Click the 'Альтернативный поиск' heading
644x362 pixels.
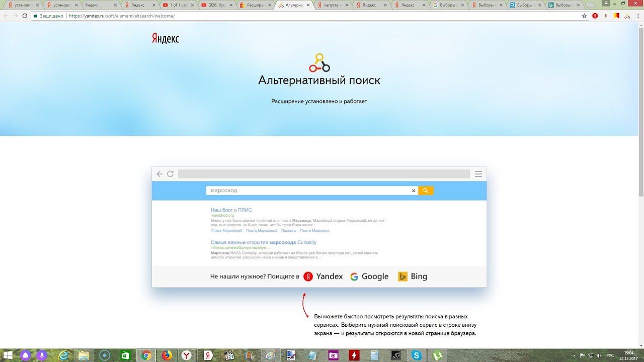point(319,80)
